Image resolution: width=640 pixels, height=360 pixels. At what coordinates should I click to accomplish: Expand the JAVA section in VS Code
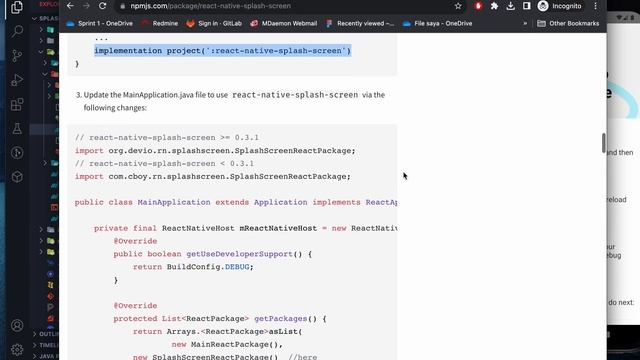click(x=45, y=356)
